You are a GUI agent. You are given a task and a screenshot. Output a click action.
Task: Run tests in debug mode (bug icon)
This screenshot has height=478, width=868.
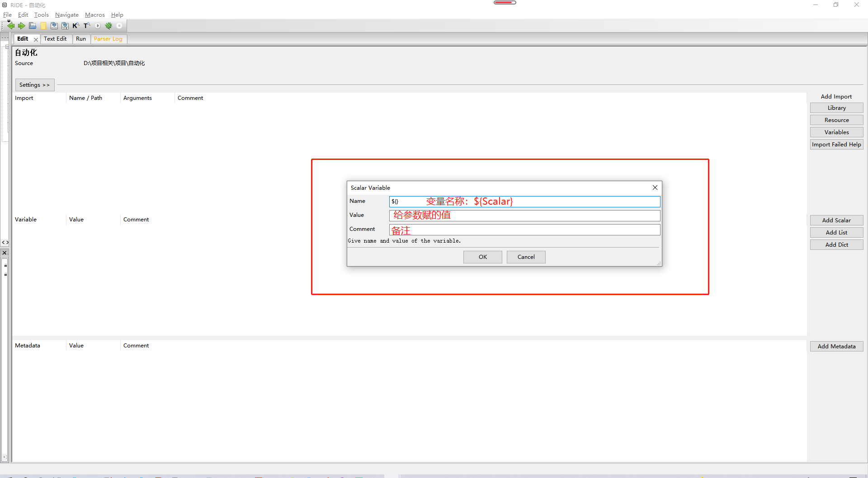point(108,26)
